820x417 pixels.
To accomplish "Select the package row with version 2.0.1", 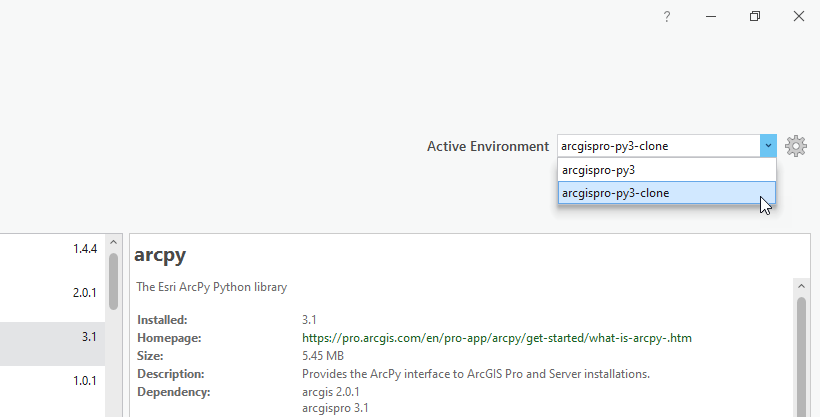I will (50, 293).
